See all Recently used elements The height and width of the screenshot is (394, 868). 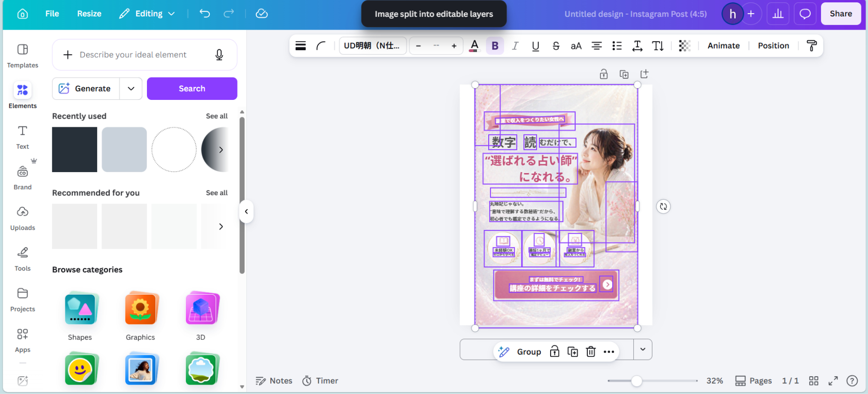(216, 116)
